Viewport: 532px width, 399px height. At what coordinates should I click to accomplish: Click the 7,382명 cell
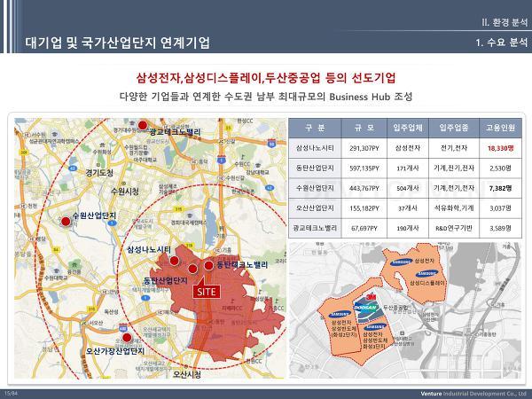[x=500, y=188]
